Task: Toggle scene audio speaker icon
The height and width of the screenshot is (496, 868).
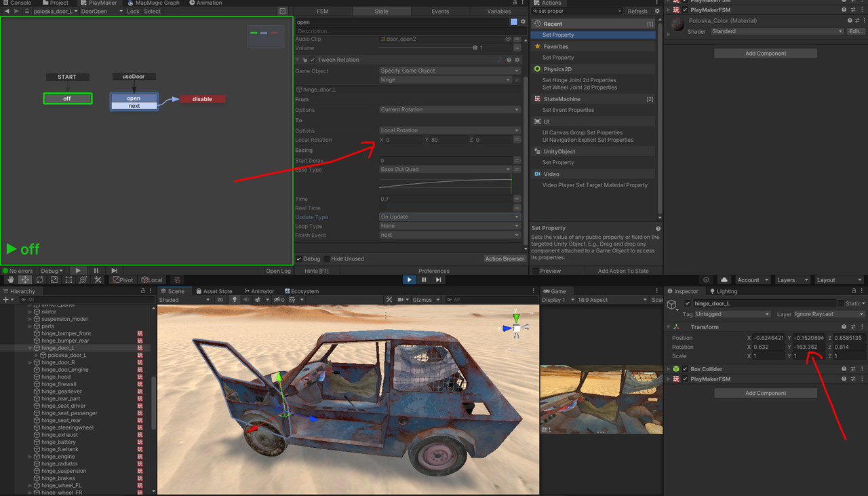Action: [x=245, y=299]
